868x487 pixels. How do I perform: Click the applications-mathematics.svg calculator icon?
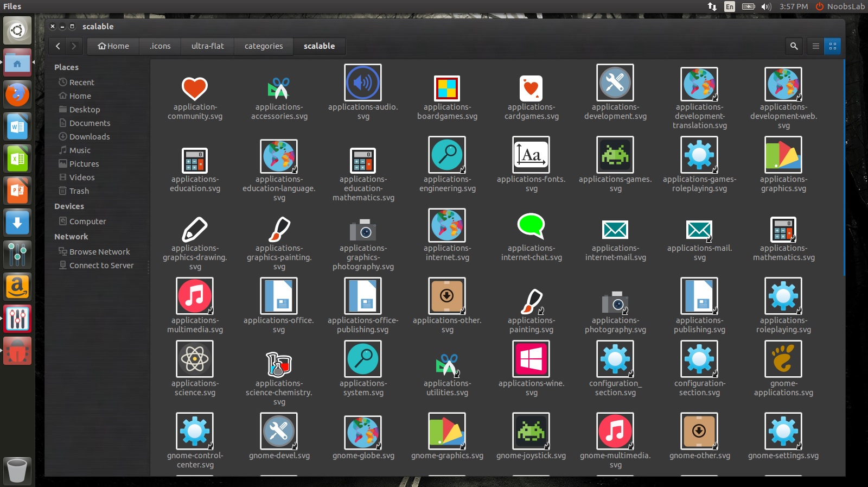coord(783,229)
